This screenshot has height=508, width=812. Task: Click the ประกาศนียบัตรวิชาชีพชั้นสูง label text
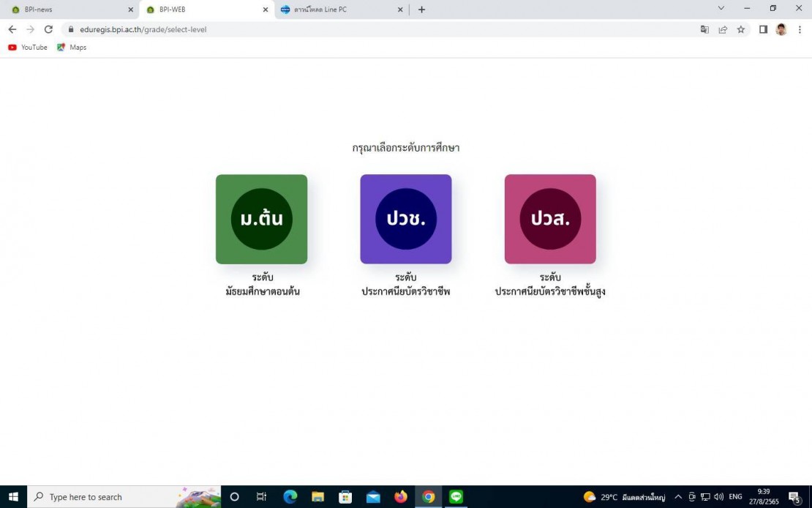coord(550,291)
